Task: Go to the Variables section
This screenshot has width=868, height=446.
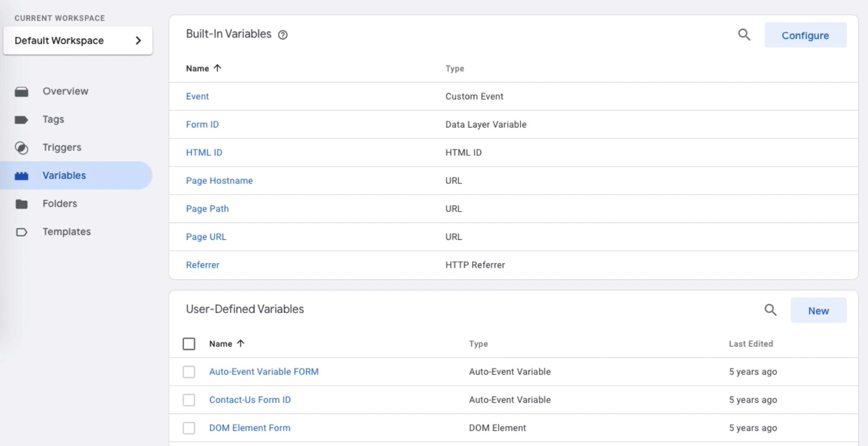Action: (x=64, y=176)
